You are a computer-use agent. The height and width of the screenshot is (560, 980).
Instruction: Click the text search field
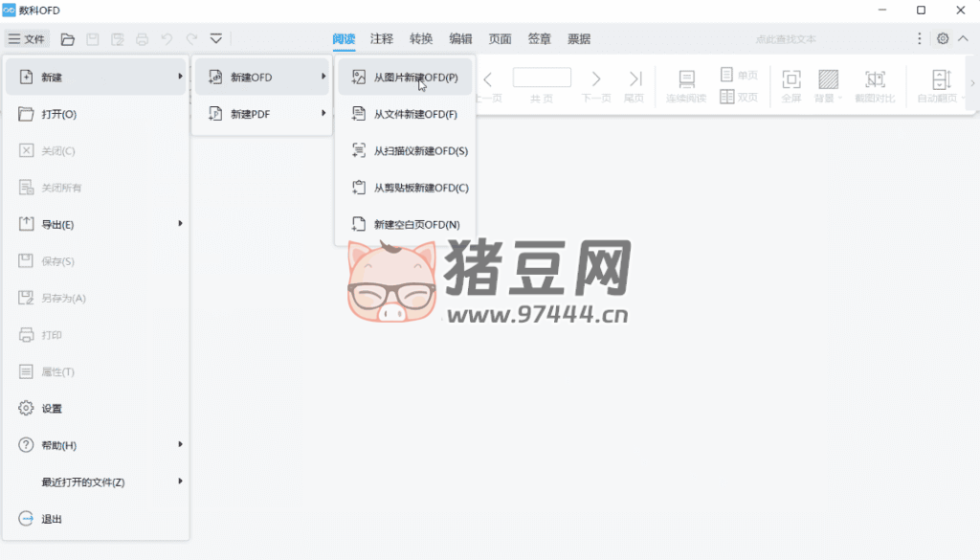tap(785, 39)
